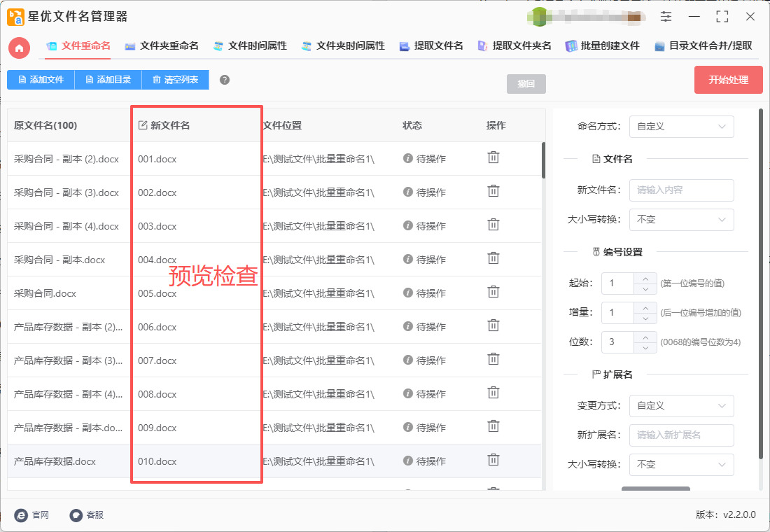Delete the 采购合同.docx row via trash icon

[x=493, y=292]
